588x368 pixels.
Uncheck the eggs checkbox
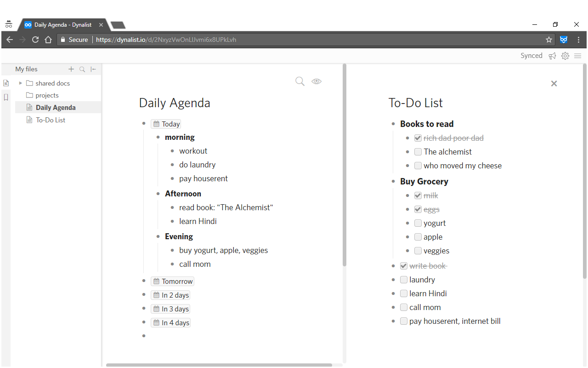tap(418, 209)
